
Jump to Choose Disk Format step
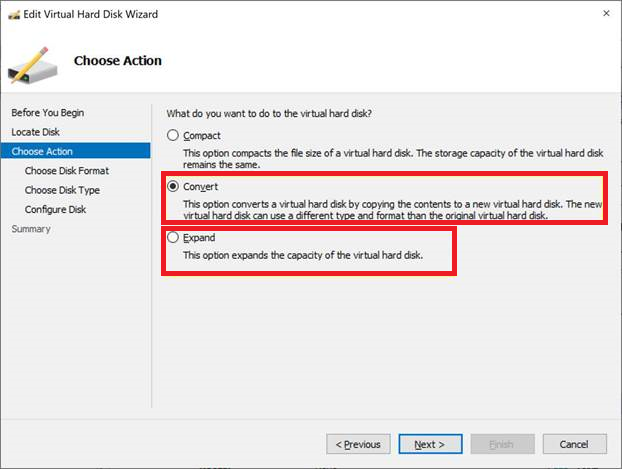67,171
